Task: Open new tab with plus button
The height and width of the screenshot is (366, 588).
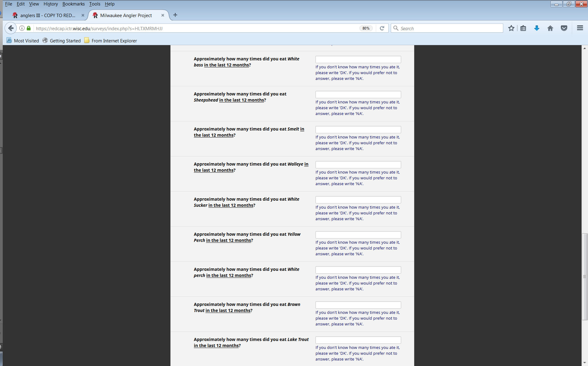Action: (x=175, y=15)
